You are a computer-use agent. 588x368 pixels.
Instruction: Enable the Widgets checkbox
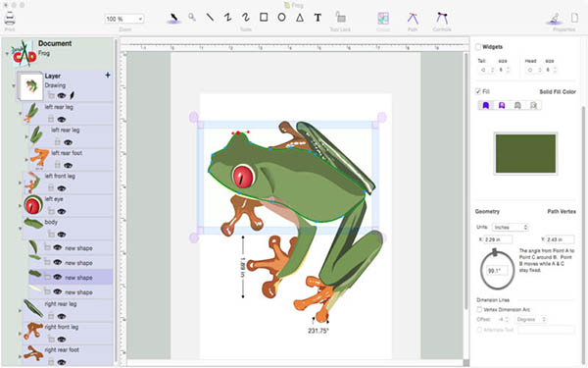[x=478, y=47]
